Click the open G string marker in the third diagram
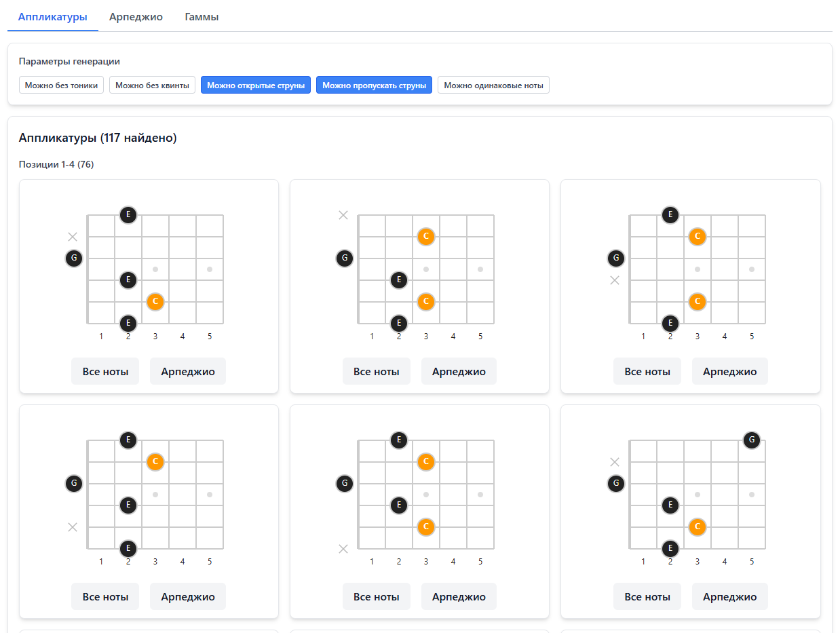840x633 pixels. coord(615,258)
